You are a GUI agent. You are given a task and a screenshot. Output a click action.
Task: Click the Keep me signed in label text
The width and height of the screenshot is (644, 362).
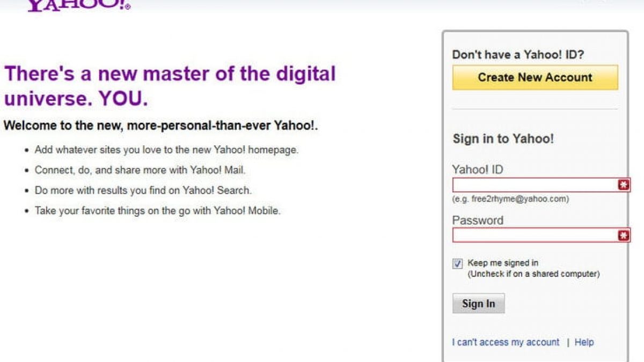click(503, 263)
